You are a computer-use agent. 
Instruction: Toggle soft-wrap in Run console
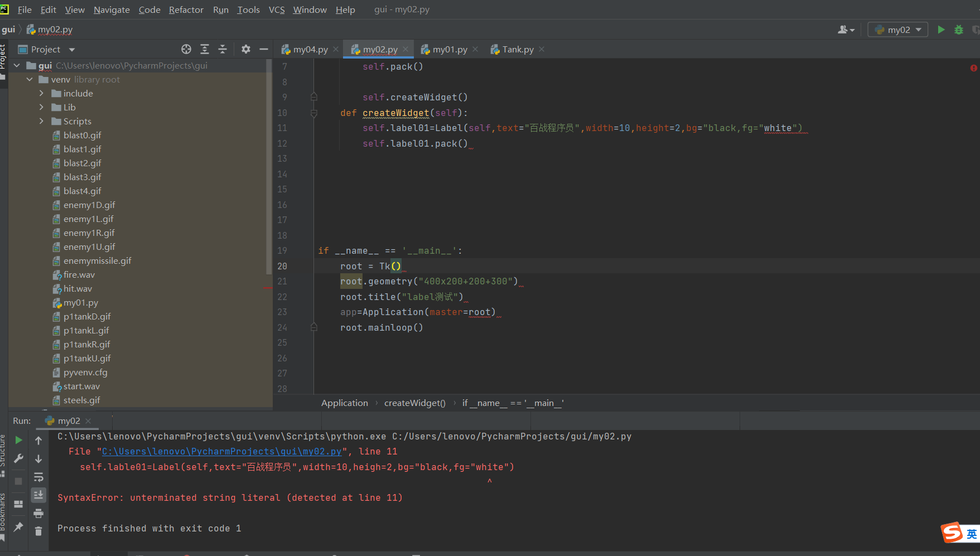point(38,477)
